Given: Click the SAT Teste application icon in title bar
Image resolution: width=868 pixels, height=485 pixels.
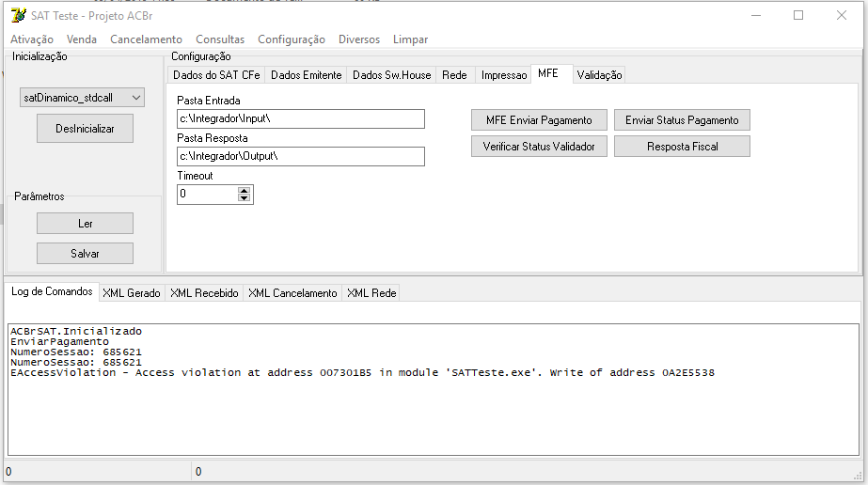Looking at the screenshot, I should [18, 15].
